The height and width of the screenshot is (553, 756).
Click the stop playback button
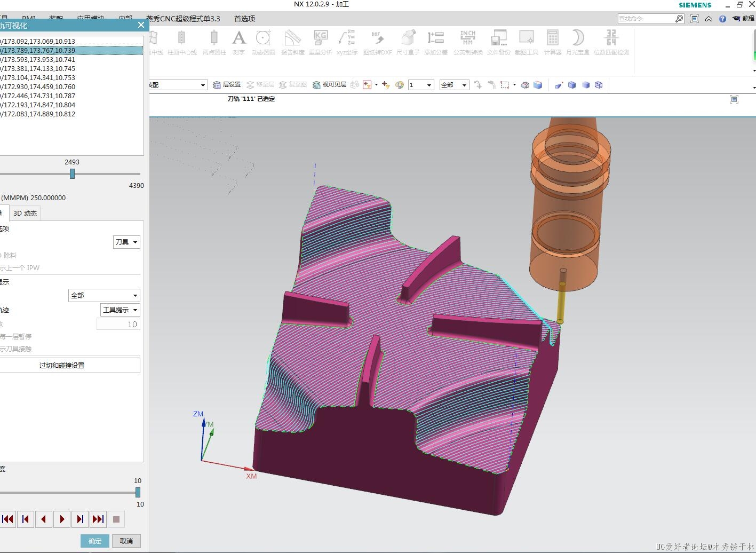(x=116, y=519)
